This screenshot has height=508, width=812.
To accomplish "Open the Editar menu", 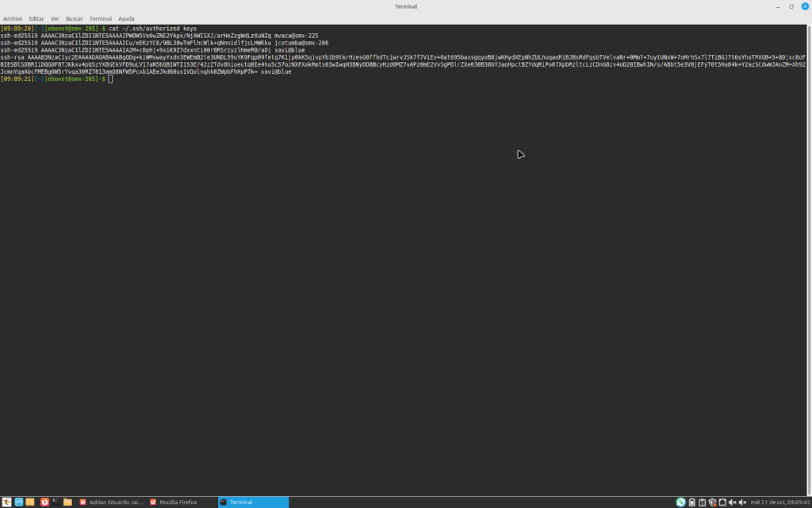I will point(36,19).
